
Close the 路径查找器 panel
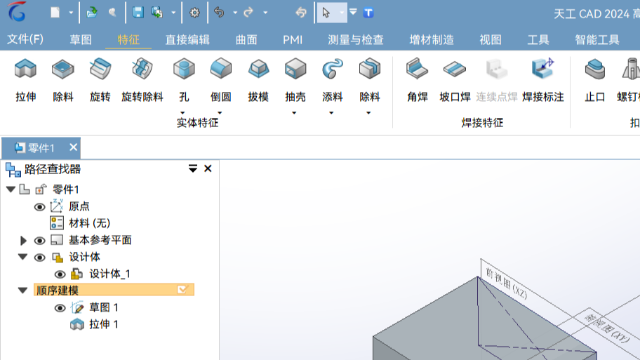click(208, 169)
